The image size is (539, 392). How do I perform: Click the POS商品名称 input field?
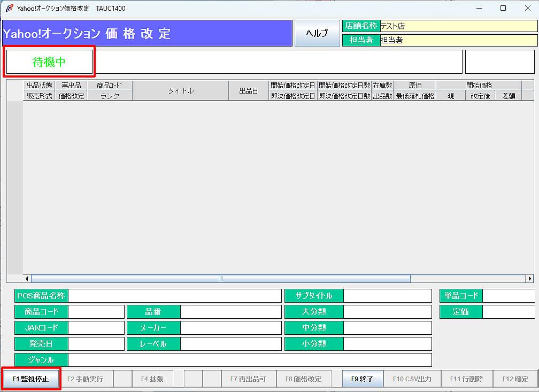[x=174, y=296]
